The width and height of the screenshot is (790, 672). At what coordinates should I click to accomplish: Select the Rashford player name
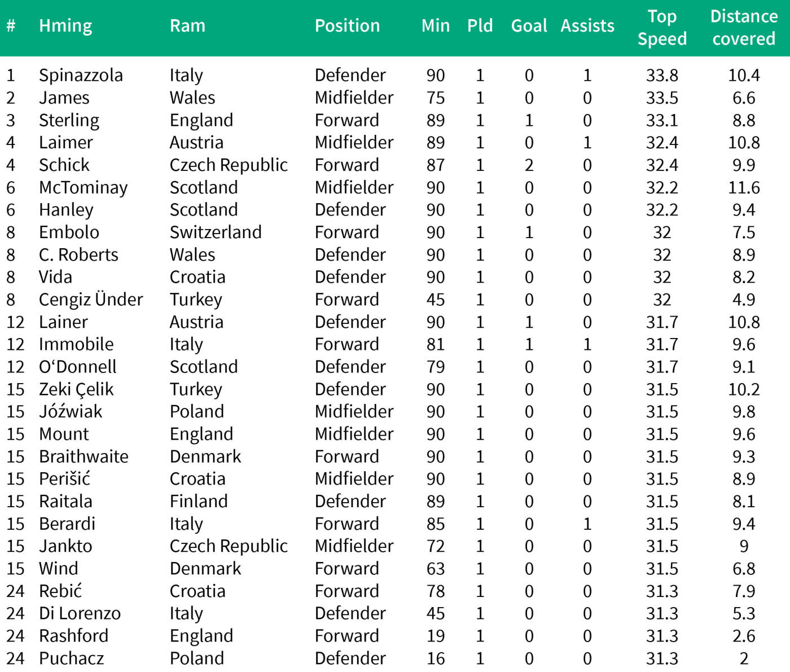(x=73, y=636)
